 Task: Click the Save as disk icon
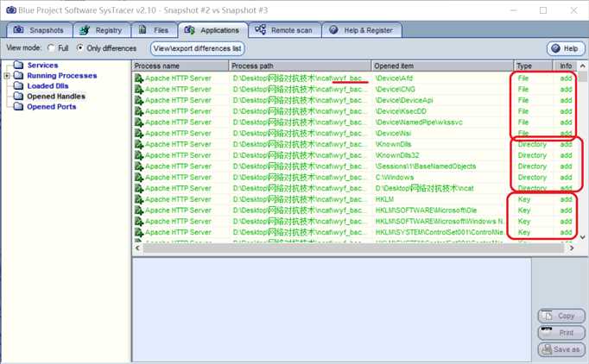coord(548,349)
